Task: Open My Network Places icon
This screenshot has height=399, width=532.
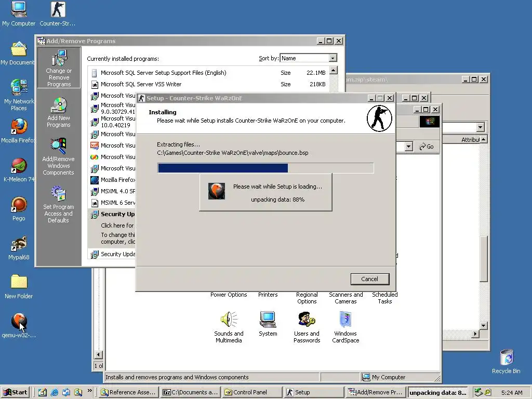Action: (19, 95)
